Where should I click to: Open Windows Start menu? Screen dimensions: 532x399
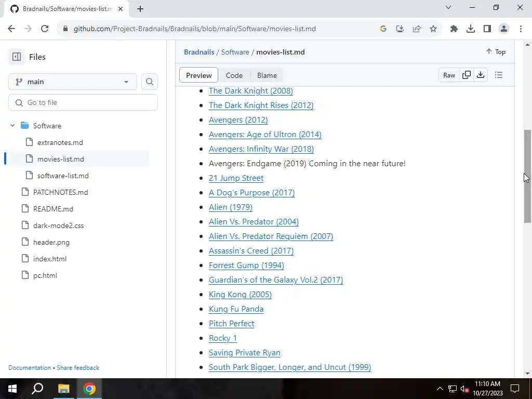click(12, 389)
